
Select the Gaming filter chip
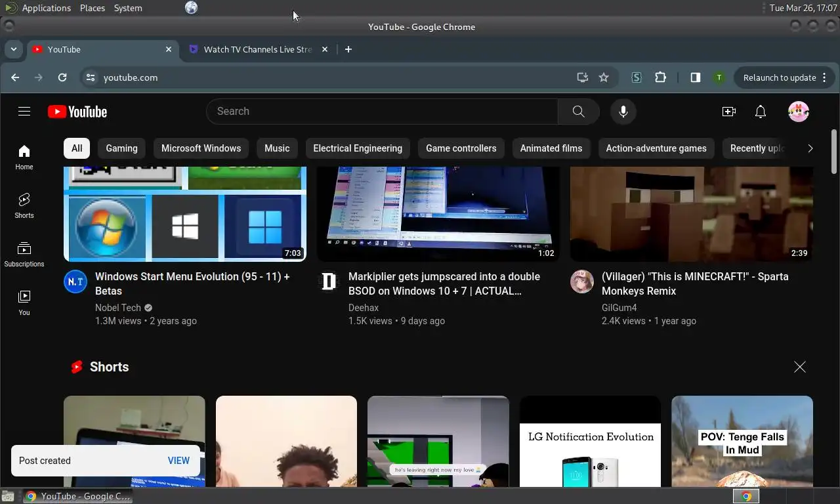[122, 148]
